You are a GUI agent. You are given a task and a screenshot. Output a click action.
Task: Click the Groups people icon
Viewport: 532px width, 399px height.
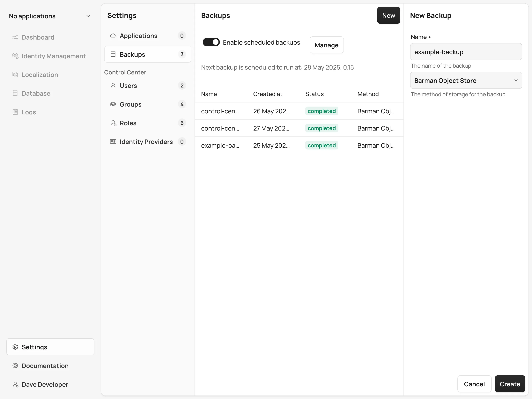[113, 104]
